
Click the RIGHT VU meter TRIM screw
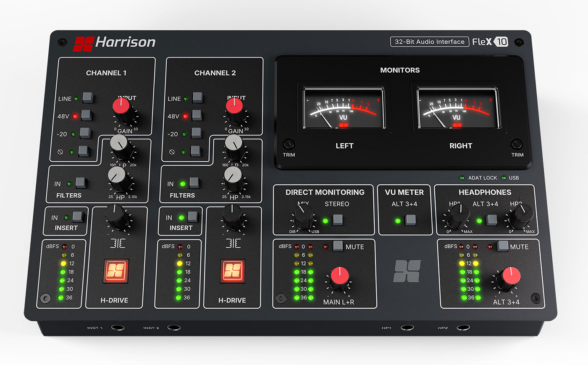[x=517, y=144]
